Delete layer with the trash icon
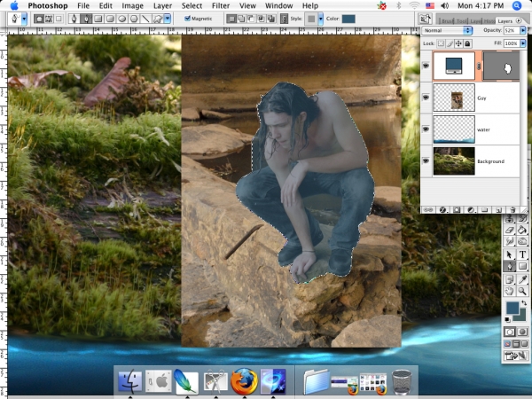The height and width of the screenshot is (399, 532). pos(512,210)
